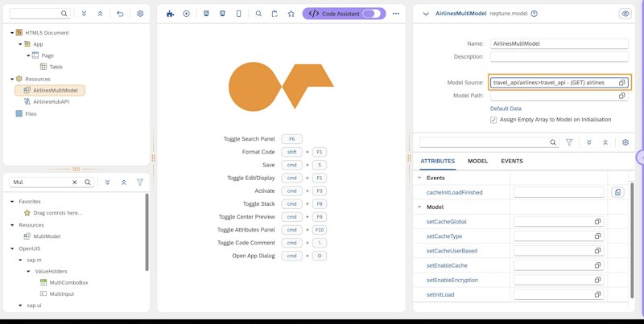
Task: Click search icon in attributes search field
Action: [x=553, y=142]
